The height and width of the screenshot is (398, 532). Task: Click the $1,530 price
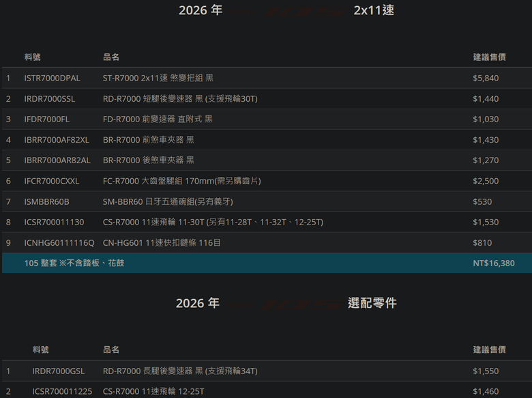pos(486,222)
